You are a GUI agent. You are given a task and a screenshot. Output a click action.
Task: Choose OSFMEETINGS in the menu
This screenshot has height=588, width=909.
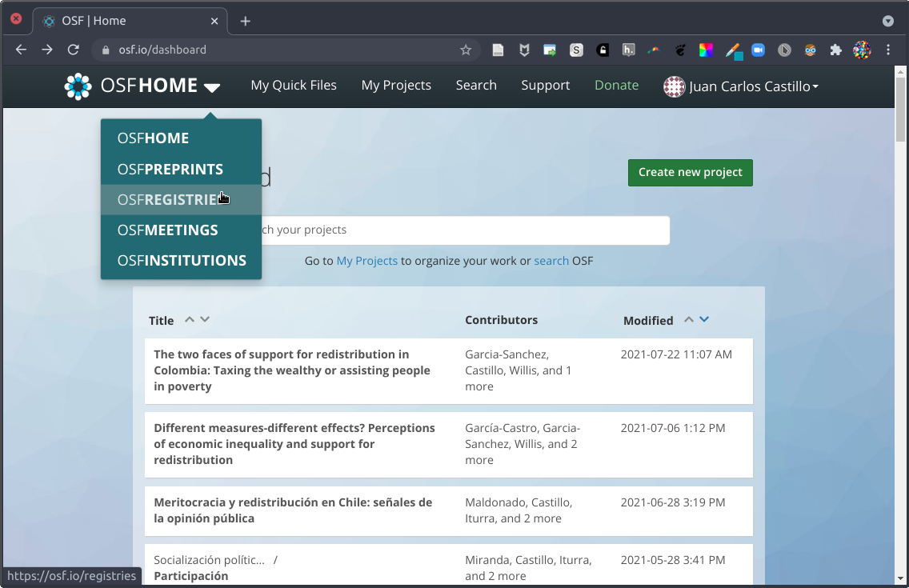click(167, 230)
